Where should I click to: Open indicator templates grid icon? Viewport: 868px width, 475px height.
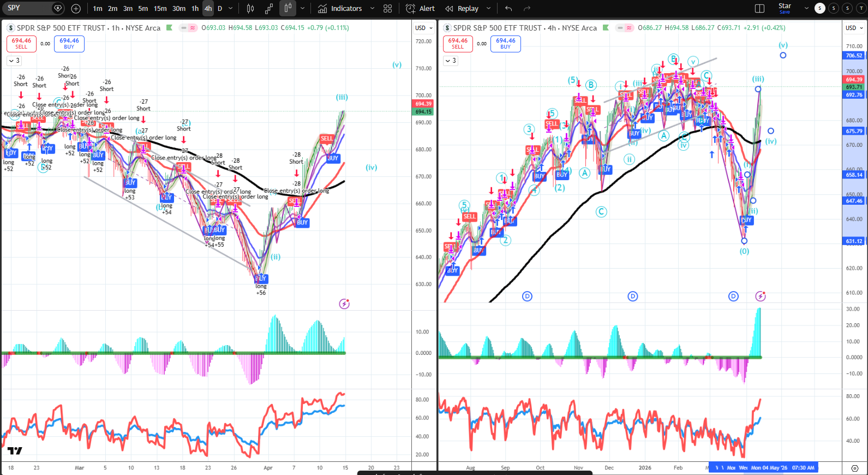tap(387, 8)
